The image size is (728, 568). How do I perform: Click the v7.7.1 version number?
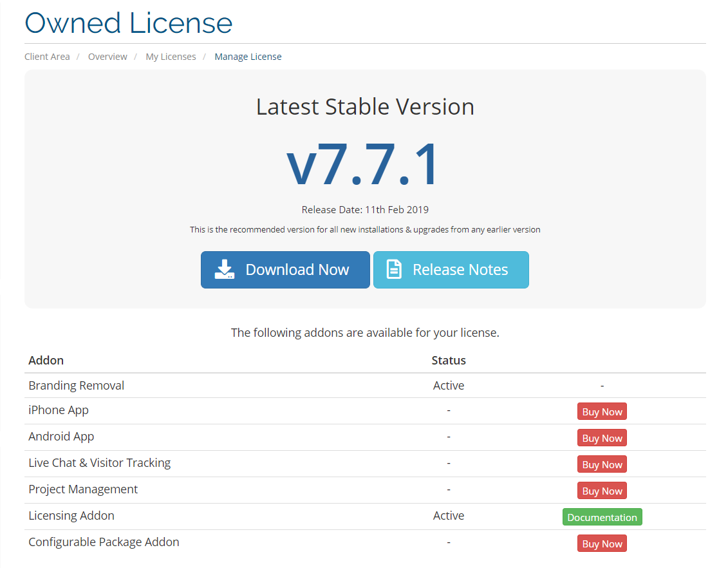[x=364, y=164]
